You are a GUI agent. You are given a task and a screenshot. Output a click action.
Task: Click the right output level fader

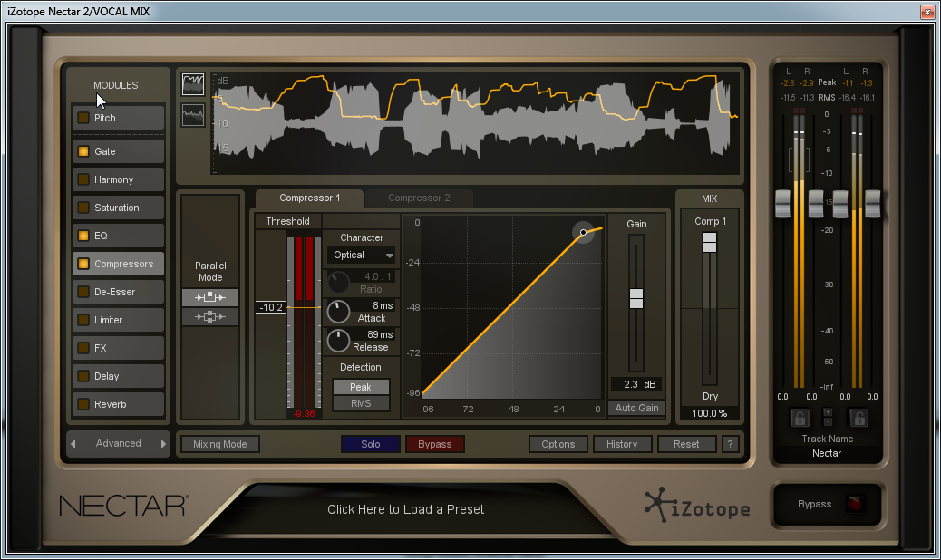point(873,204)
